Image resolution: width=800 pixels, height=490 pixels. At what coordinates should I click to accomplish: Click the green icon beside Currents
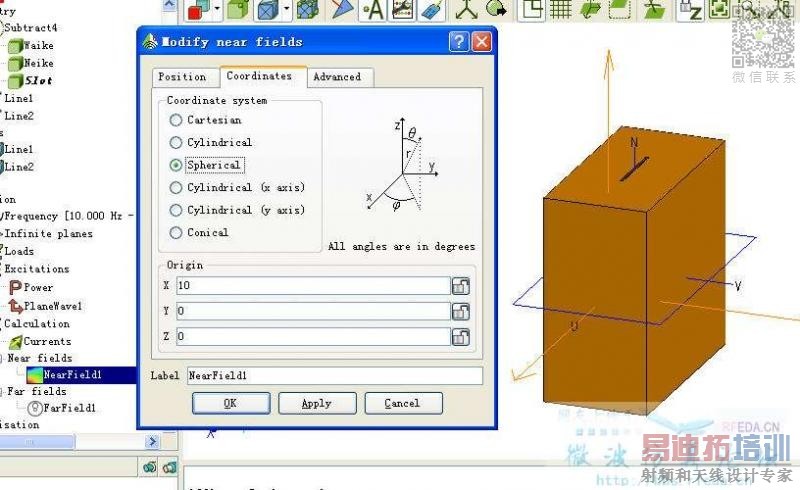tap(15, 341)
